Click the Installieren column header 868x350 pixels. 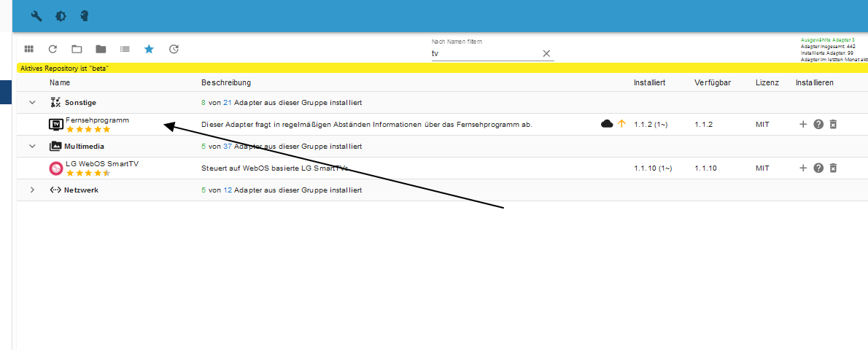815,82
